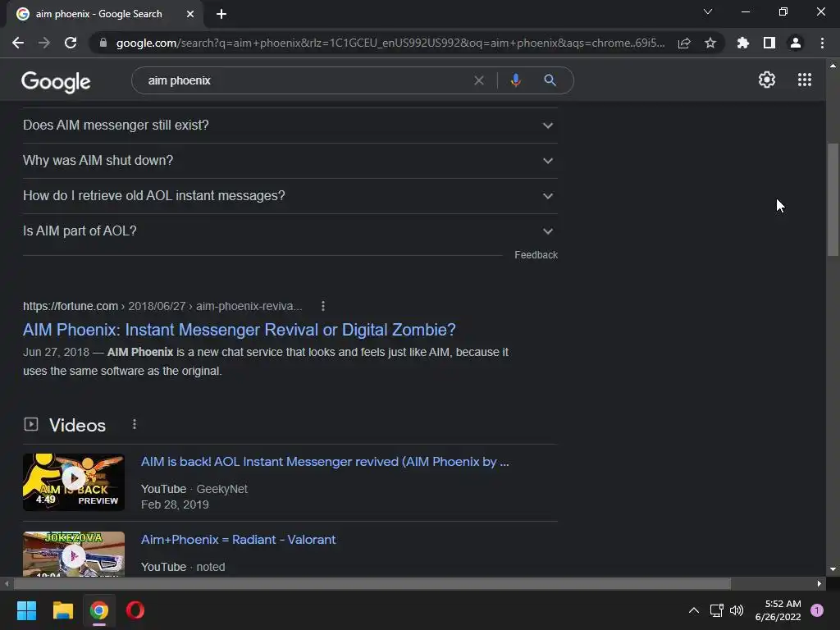This screenshot has height=630, width=840.
Task: Reload the page with the refresh icon
Action: click(x=71, y=43)
